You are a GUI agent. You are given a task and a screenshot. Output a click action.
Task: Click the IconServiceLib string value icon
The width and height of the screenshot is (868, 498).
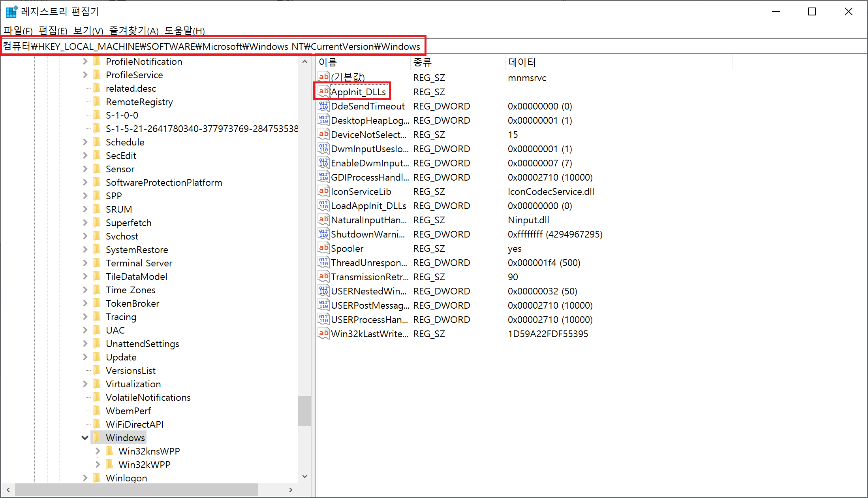pyautogui.click(x=323, y=191)
